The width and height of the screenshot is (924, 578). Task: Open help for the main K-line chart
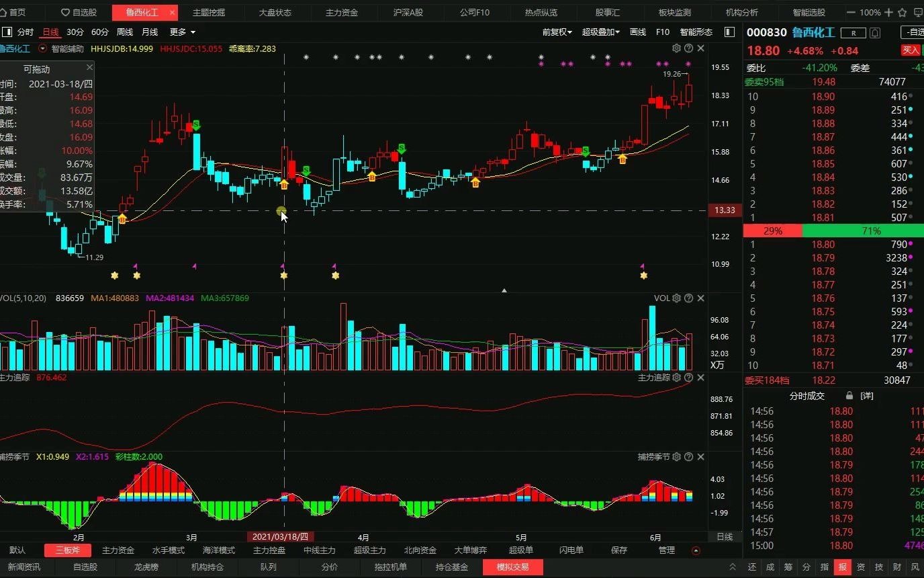(689, 48)
